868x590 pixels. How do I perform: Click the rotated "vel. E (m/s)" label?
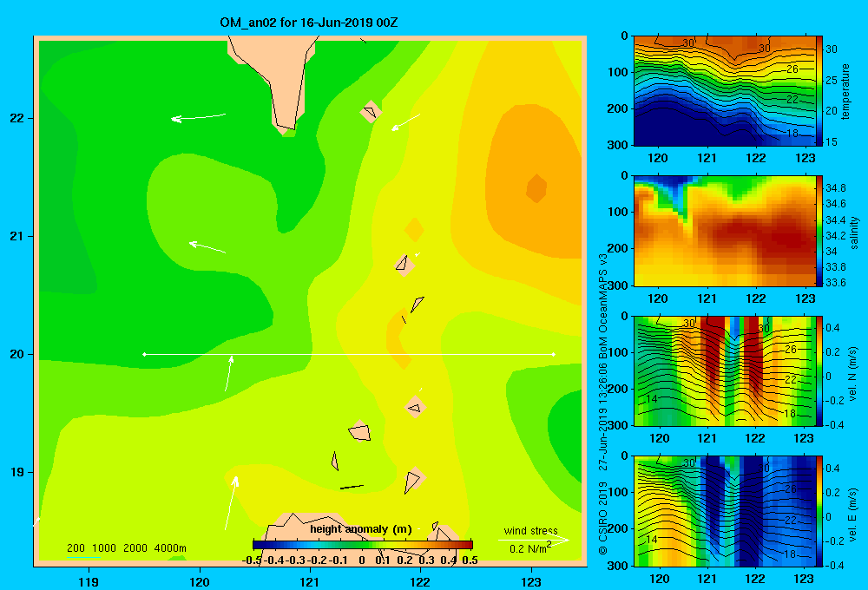(852, 515)
